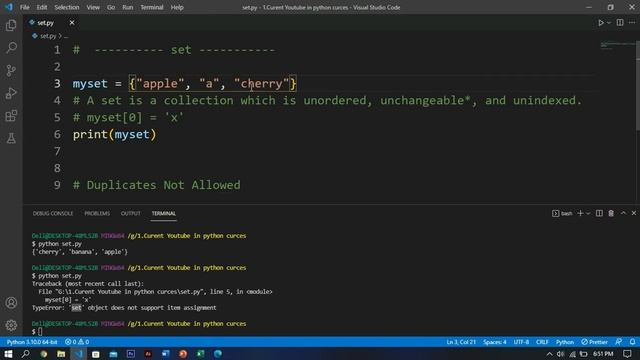Screen dimensions: 640x360
Task: Open errors and warnings count in status bar
Action: click(77, 342)
